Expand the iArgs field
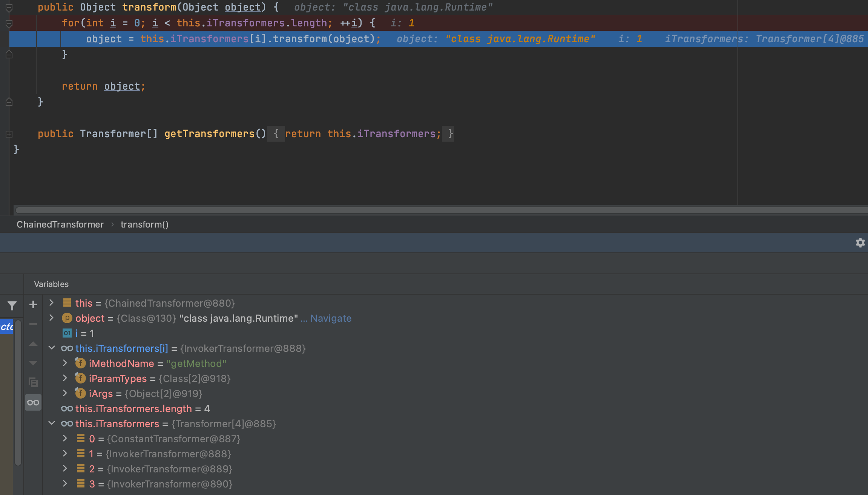 pyautogui.click(x=65, y=393)
